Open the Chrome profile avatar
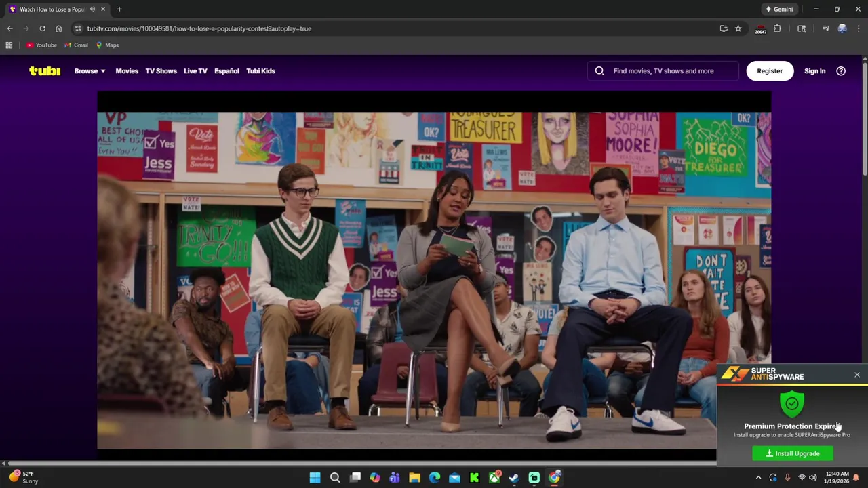Image resolution: width=868 pixels, height=488 pixels. click(842, 28)
